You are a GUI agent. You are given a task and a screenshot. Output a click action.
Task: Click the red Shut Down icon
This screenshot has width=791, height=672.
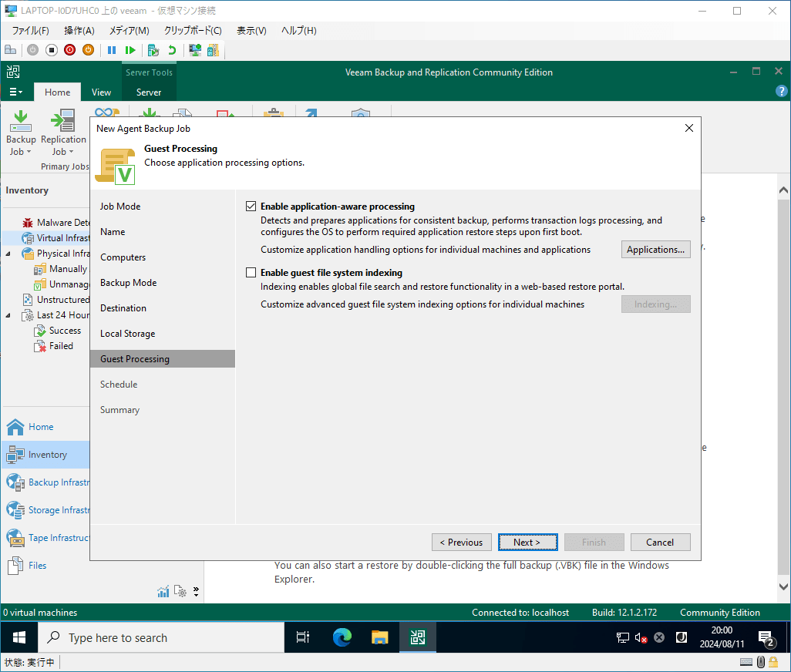(x=69, y=50)
